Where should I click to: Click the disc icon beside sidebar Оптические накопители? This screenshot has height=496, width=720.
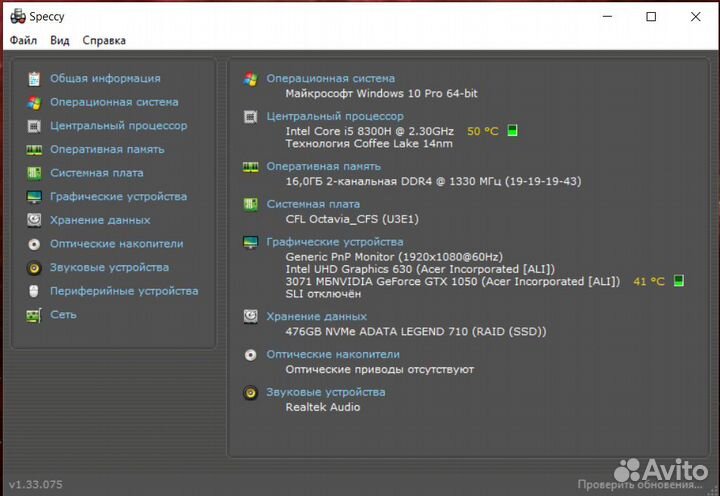(x=34, y=244)
